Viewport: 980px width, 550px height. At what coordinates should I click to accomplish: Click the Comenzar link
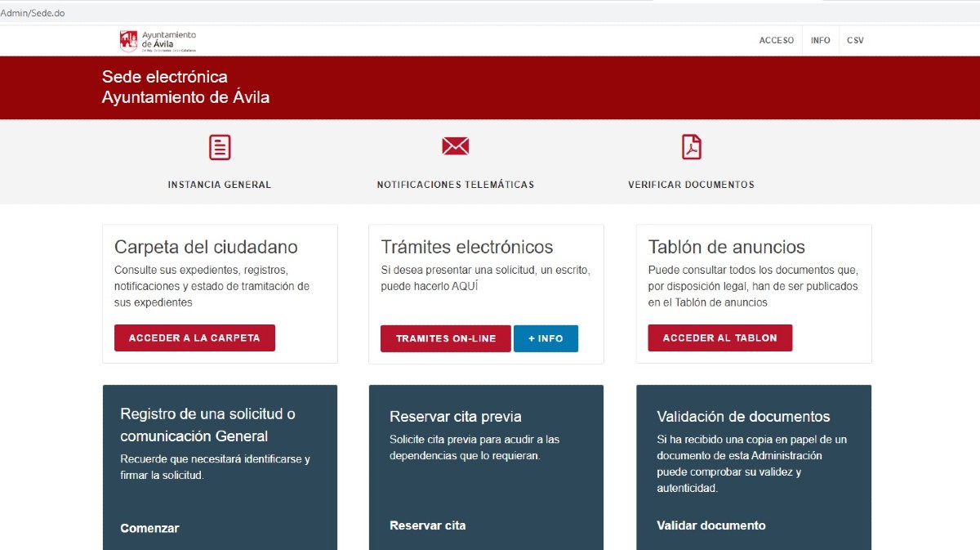(149, 528)
